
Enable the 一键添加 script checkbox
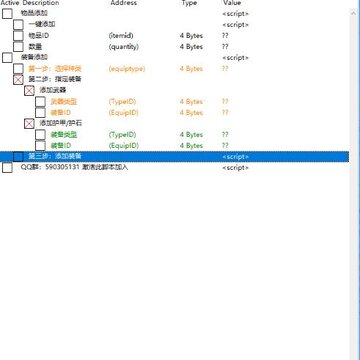pyautogui.click(x=18, y=25)
